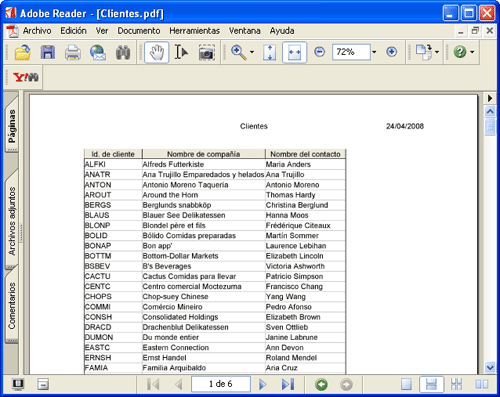
Task: Print the document with the printer icon
Action: 73,52
